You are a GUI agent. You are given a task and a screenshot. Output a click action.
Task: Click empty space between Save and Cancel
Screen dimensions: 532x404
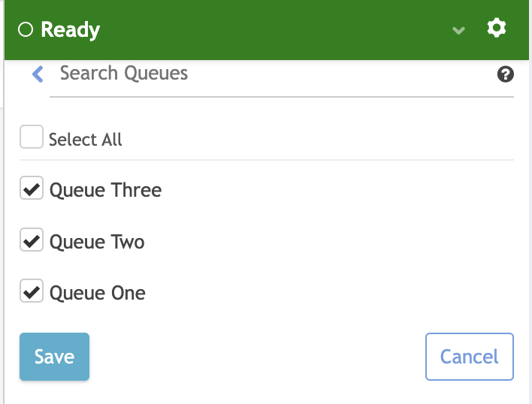coord(255,357)
